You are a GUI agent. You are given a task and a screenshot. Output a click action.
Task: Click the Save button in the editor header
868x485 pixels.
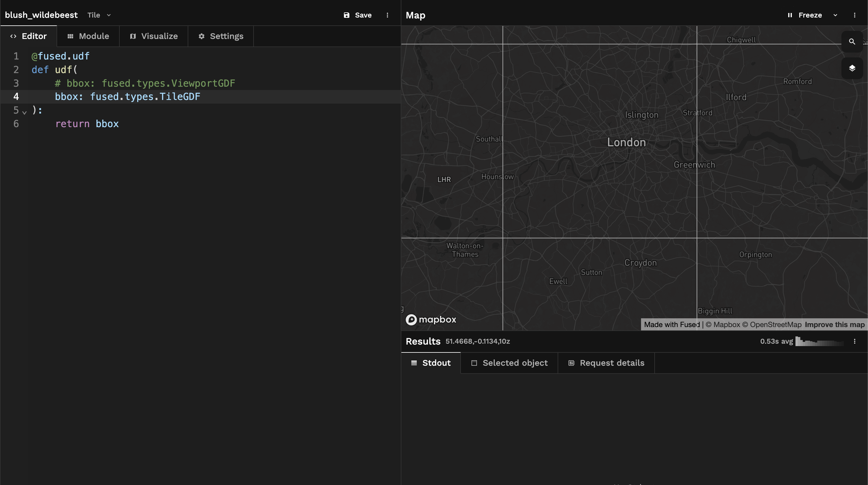point(358,15)
